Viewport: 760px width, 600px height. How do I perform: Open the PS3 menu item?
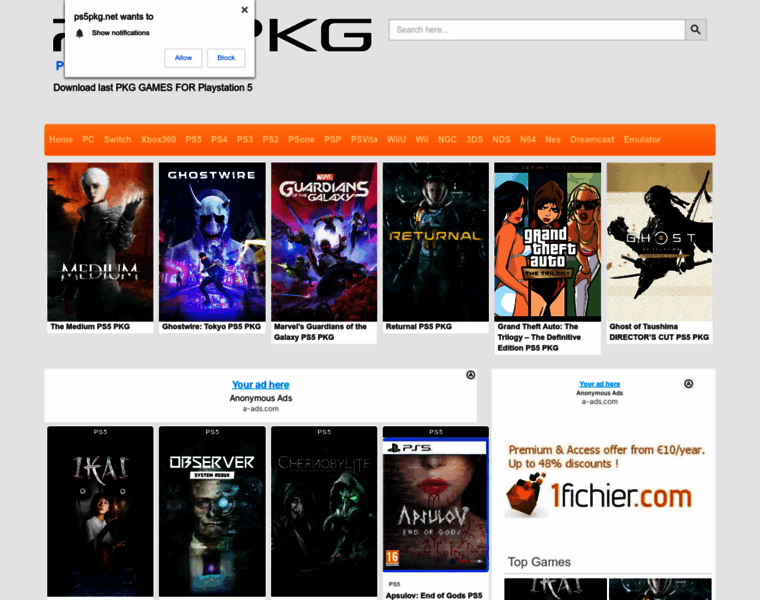coord(245,140)
